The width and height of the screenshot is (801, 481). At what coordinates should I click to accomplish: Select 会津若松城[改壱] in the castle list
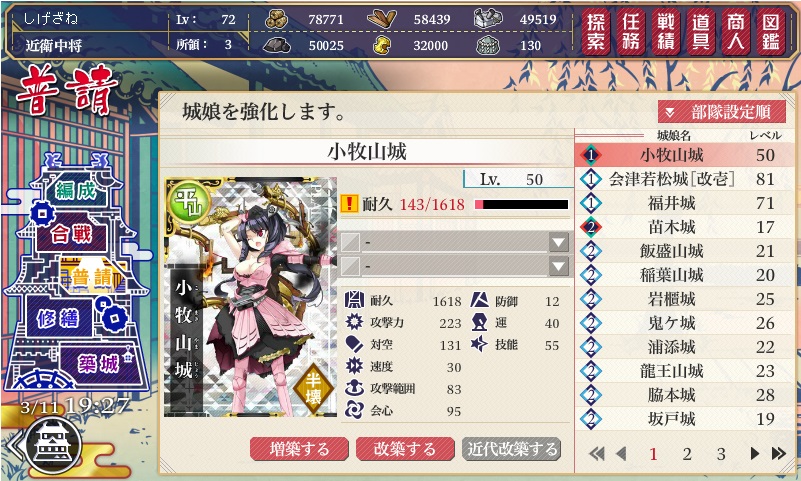[x=685, y=179]
